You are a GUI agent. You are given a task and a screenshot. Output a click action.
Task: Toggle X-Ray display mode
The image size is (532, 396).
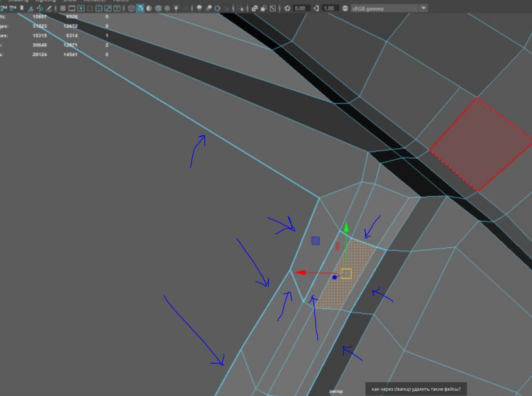254,8
